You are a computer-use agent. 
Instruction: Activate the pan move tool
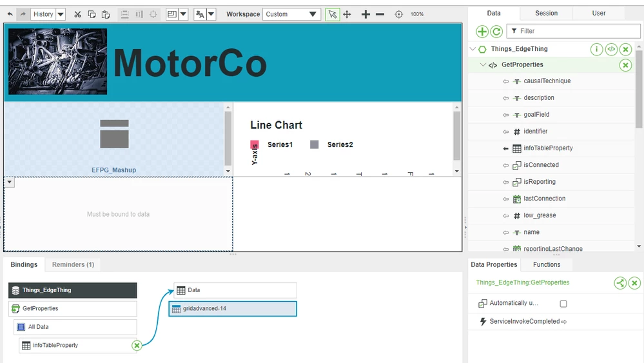[x=347, y=14]
